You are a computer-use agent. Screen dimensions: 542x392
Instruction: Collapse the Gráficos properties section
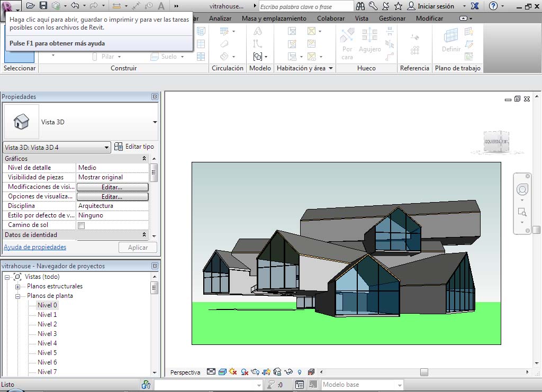[144, 159]
